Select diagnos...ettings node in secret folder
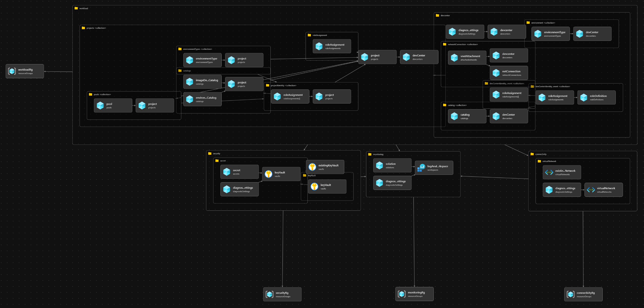The image size is (644, 308). tap(240, 189)
